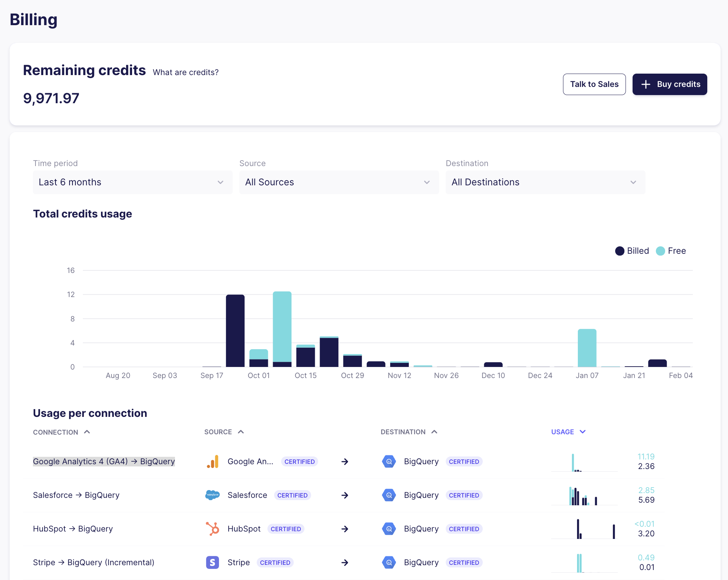This screenshot has width=728, height=580.
Task: Click the plus icon on Buy credits
Action: pyautogui.click(x=646, y=84)
